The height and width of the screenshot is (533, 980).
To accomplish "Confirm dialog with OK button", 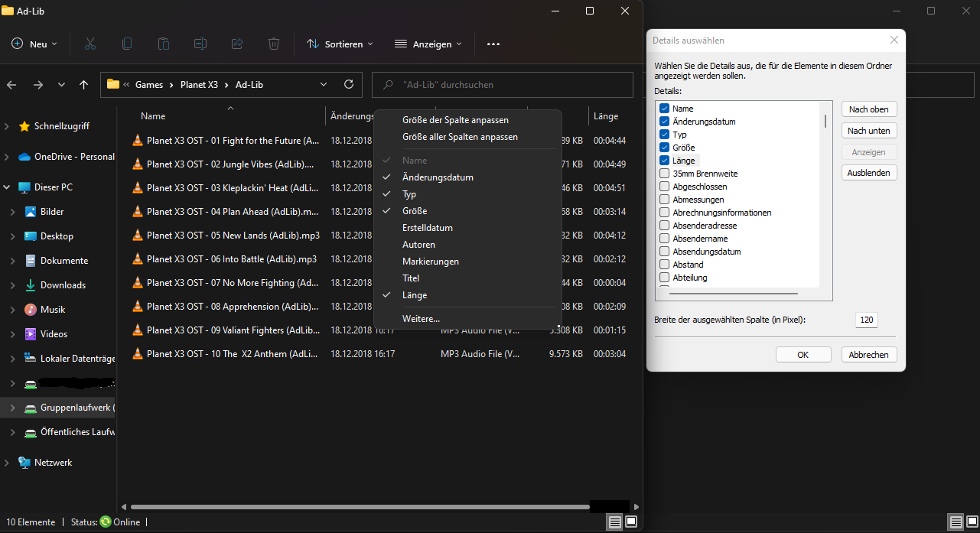I will tap(803, 355).
